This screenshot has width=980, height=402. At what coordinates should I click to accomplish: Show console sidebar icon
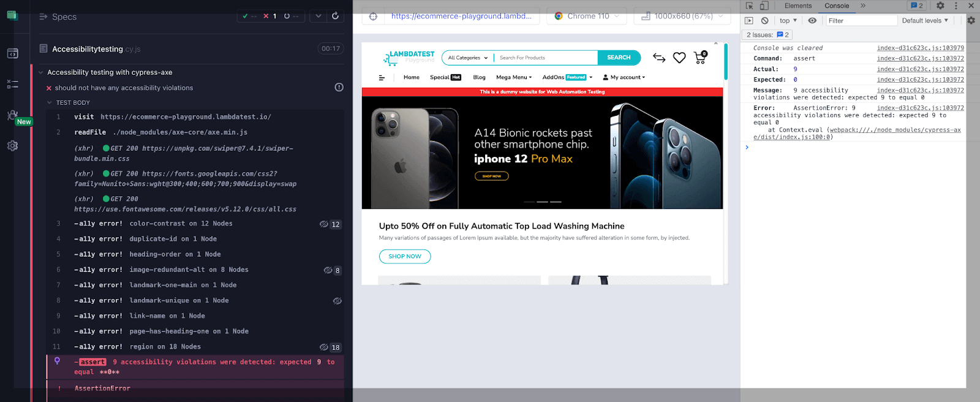[x=748, y=21]
